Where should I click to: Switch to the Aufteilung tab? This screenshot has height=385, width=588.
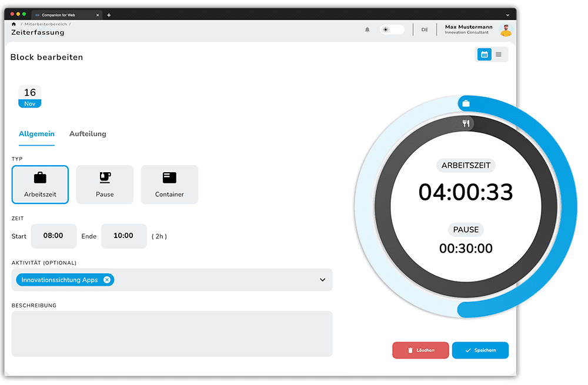(x=88, y=134)
